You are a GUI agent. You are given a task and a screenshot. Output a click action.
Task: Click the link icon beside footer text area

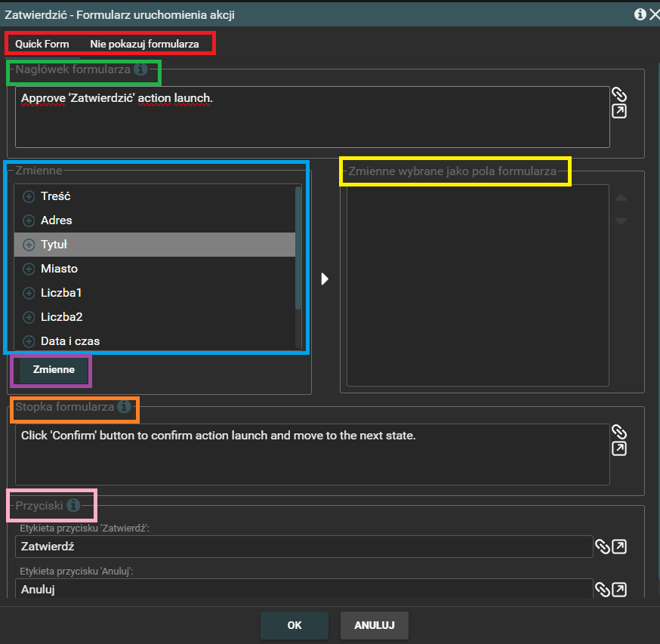[619, 432]
